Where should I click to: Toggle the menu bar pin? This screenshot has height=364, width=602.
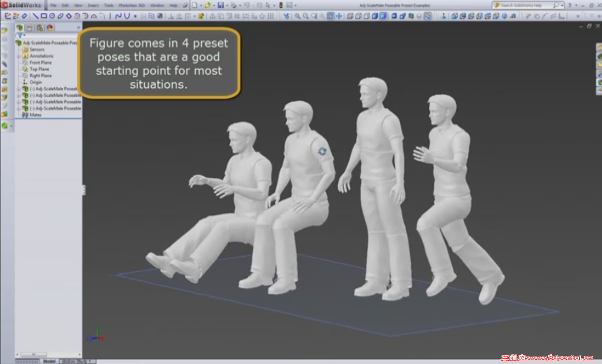coord(185,5)
